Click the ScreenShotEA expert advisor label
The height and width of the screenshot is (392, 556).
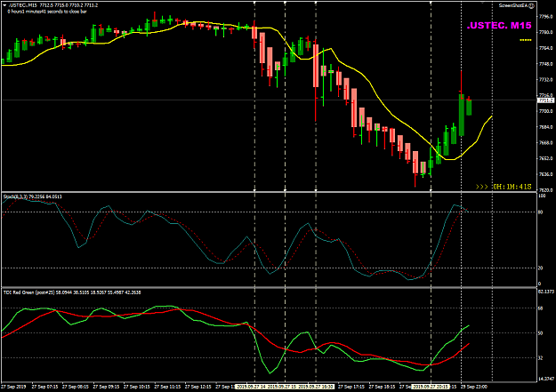pyautogui.click(x=513, y=5)
